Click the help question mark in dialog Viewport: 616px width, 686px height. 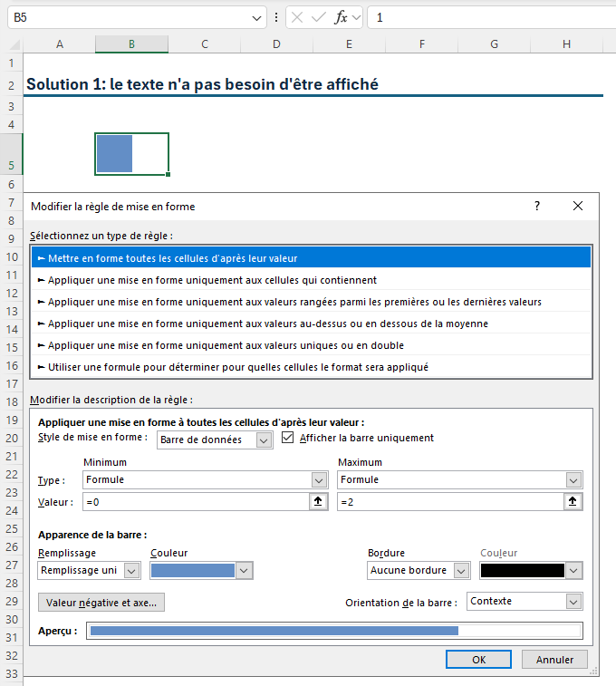537,206
